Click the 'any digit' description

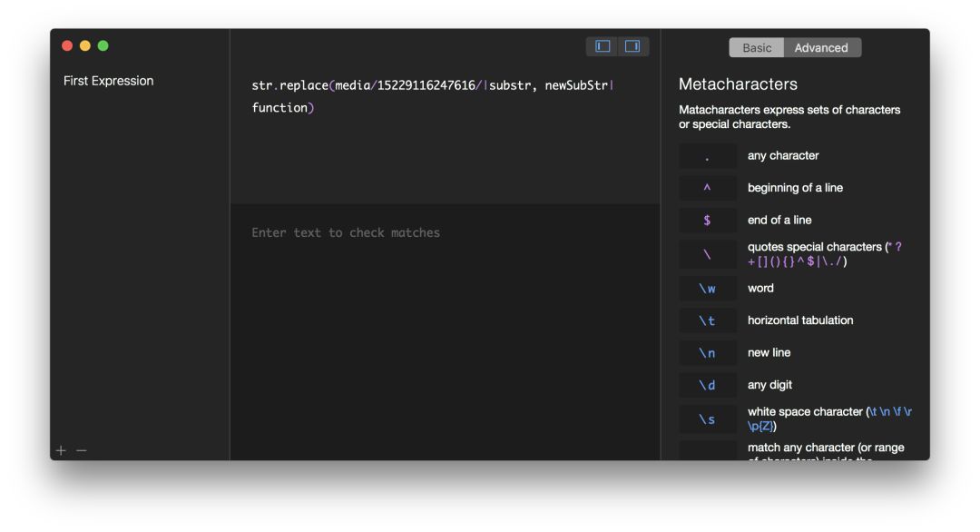[769, 384]
